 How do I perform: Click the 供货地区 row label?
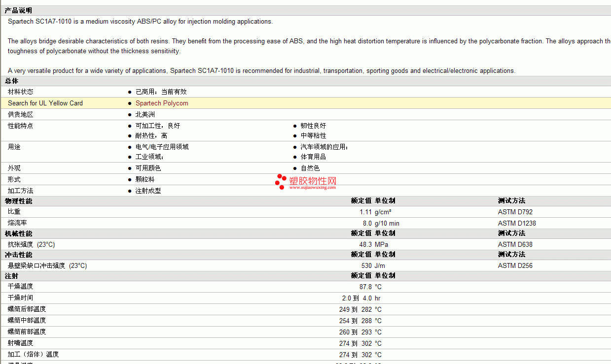[21, 114]
